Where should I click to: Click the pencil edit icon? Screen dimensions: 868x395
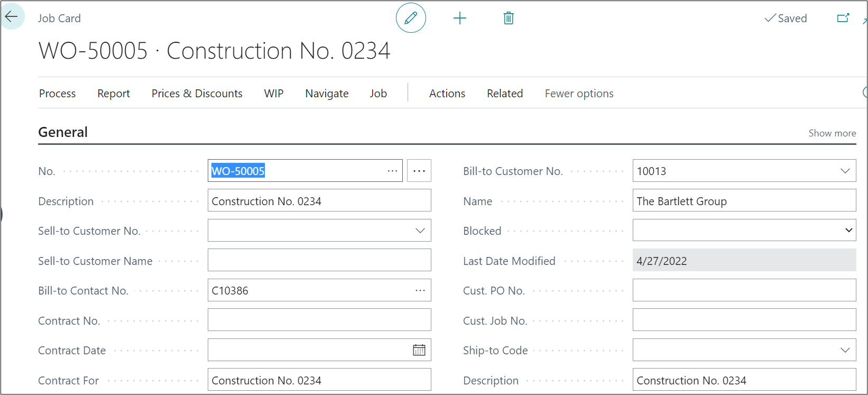pos(411,18)
